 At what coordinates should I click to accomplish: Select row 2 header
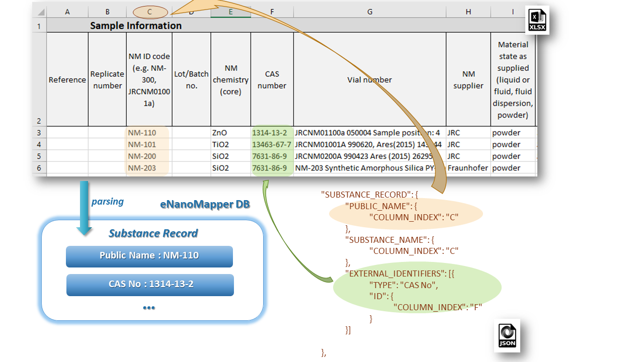coord(39,79)
